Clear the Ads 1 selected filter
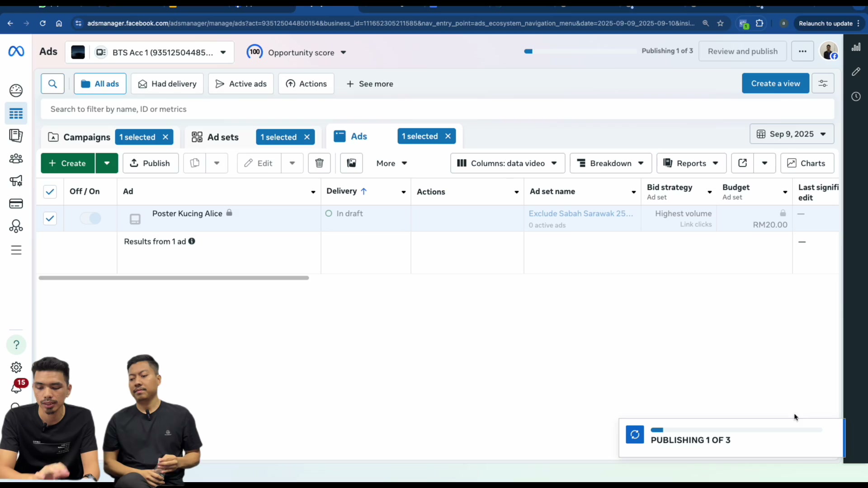This screenshot has width=868, height=488. (x=448, y=136)
